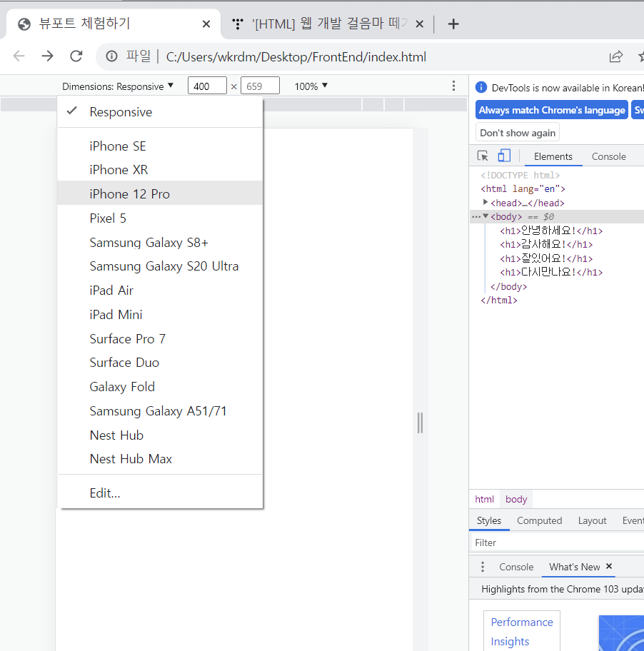Select Pixel 5 device

point(160,218)
